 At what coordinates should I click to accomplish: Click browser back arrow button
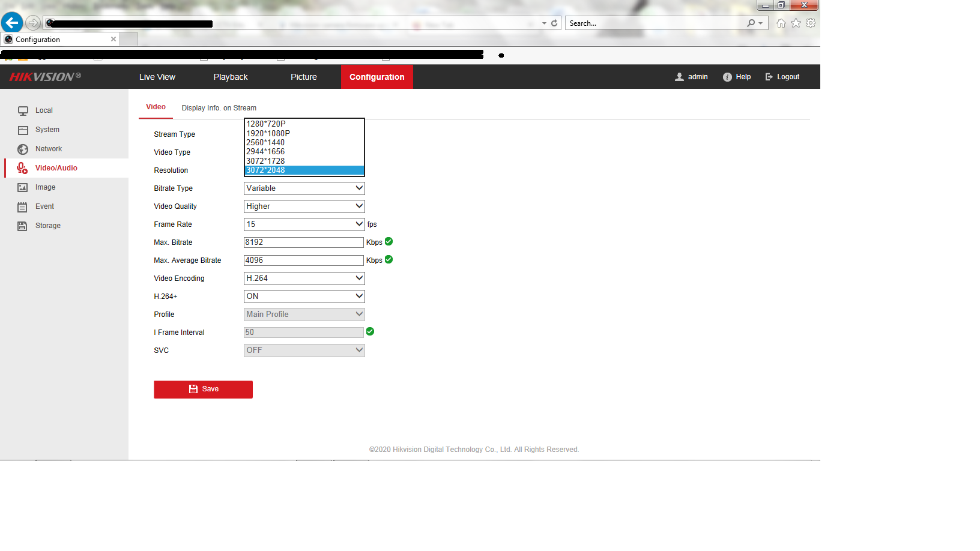point(12,23)
